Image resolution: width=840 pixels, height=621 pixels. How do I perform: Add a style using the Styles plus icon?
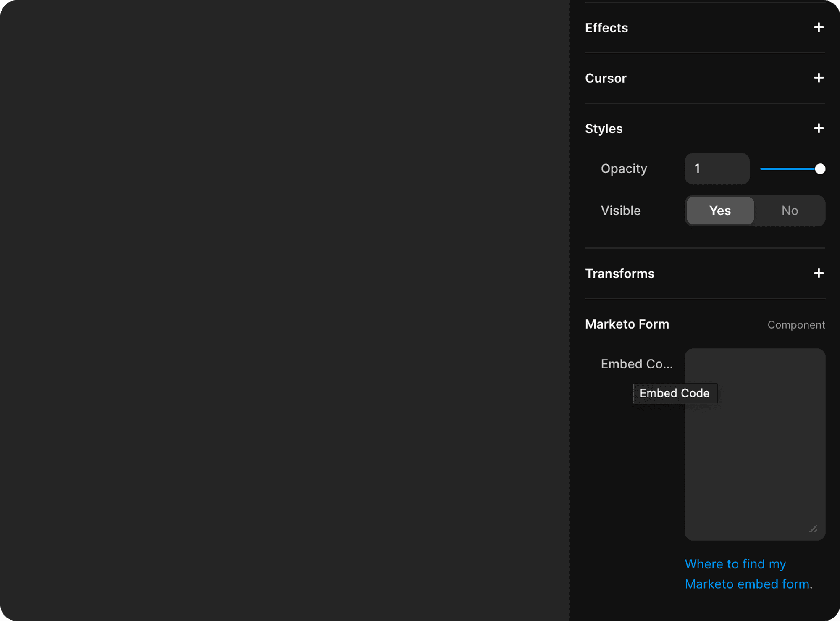pyautogui.click(x=819, y=128)
